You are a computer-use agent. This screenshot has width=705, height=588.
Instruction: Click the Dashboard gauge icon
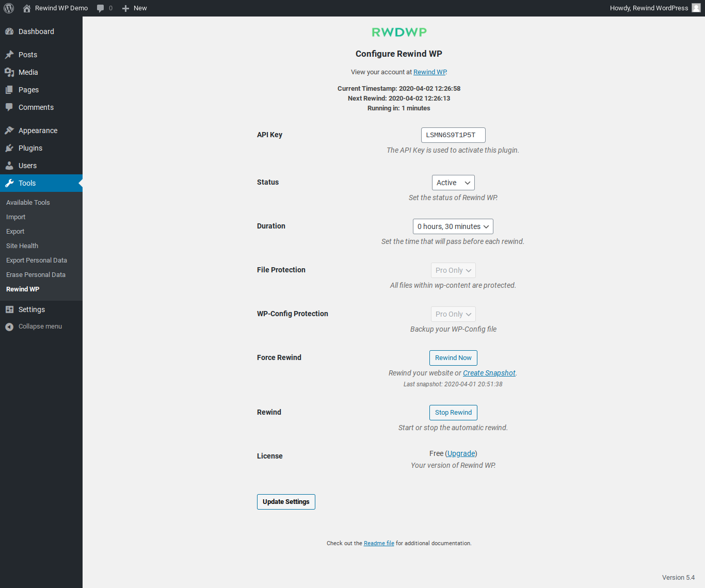(9, 31)
